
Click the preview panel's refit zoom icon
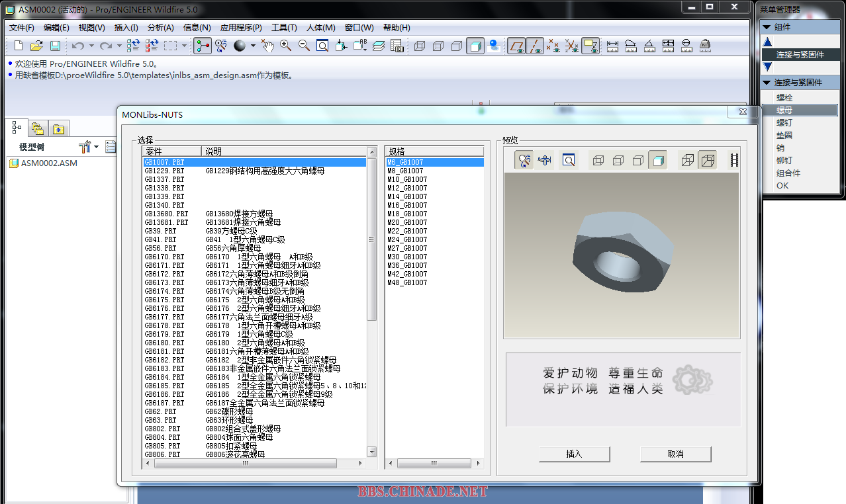coord(569,160)
